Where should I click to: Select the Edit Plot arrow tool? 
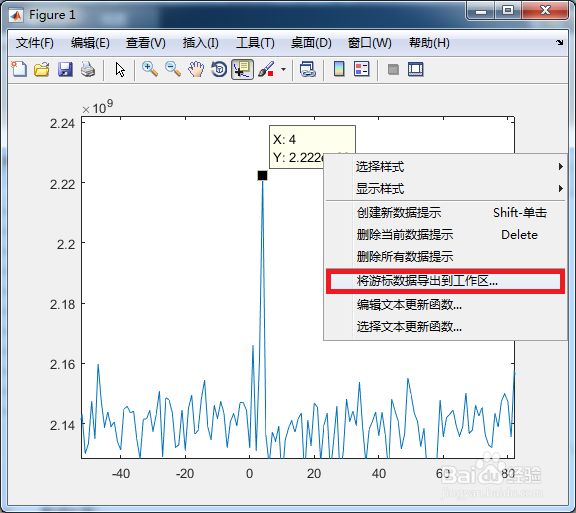pos(120,69)
